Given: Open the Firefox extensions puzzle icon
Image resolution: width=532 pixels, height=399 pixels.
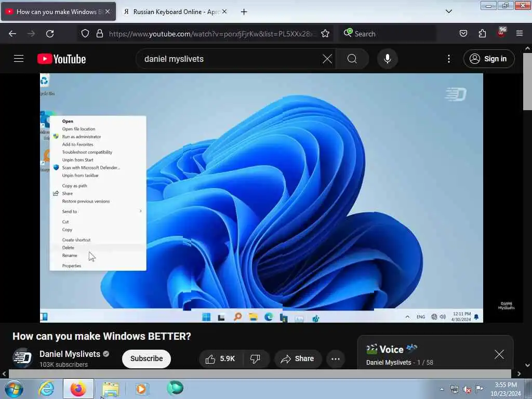Looking at the screenshot, I should [482, 33].
